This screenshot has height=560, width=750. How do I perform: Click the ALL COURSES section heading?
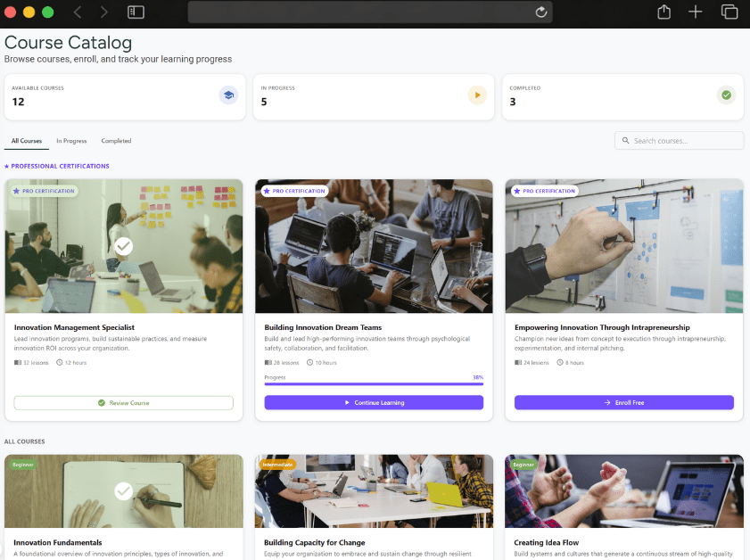click(24, 442)
